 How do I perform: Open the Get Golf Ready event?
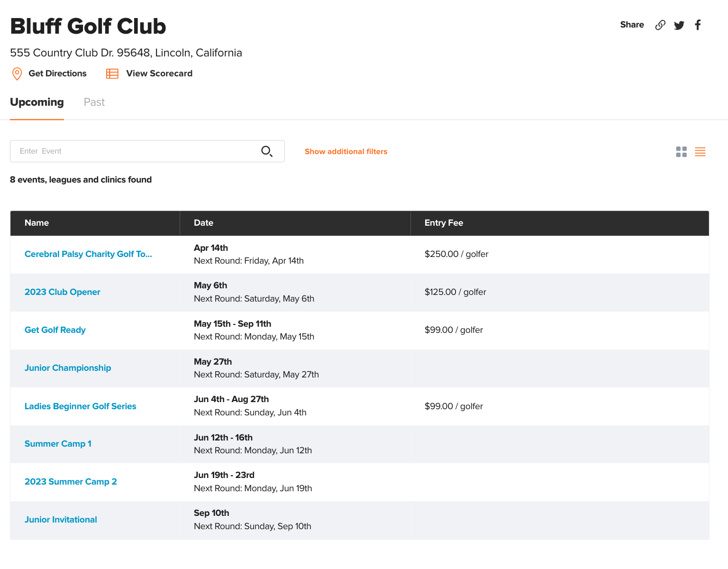click(55, 330)
